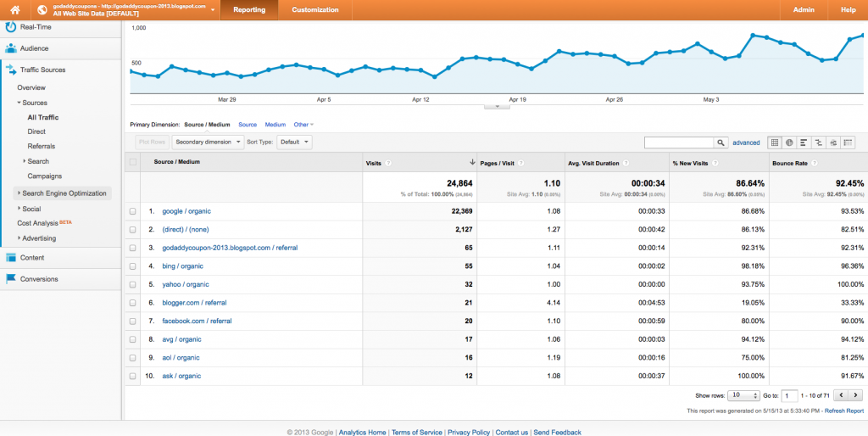Check the facebook.com / referral row

[x=132, y=321]
